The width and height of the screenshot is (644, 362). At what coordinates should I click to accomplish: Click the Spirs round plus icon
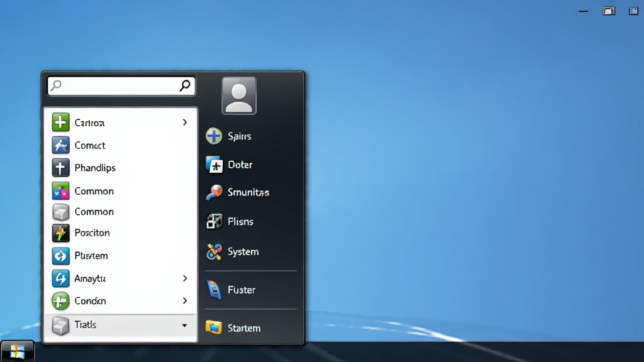coord(214,136)
